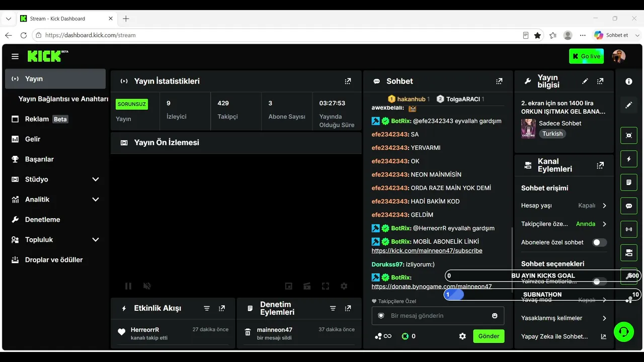Click the chat identity shield icon

381,316
